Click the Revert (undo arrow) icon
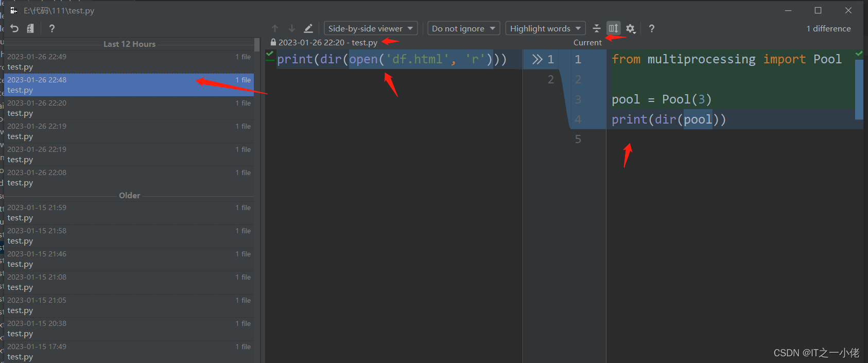 14,28
